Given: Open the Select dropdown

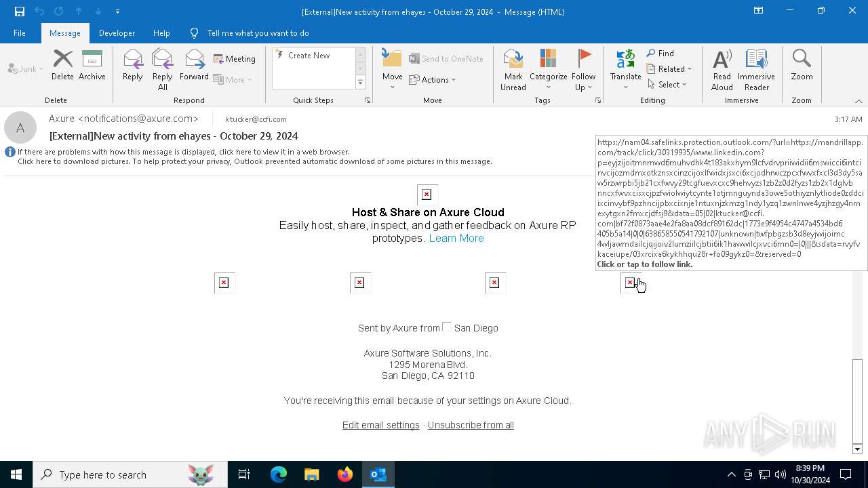Looking at the screenshot, I should 667,84.
